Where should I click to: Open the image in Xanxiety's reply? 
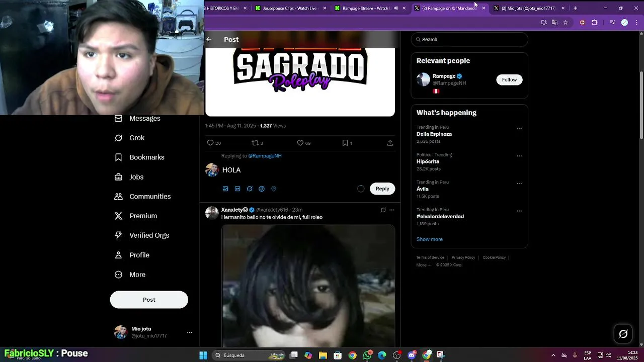(x=308, y=286)
